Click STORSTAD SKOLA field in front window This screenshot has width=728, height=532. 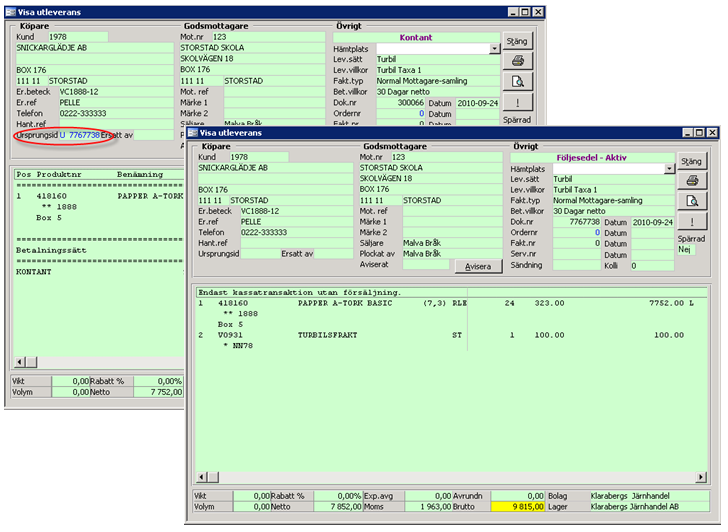[x=431, y=168]
